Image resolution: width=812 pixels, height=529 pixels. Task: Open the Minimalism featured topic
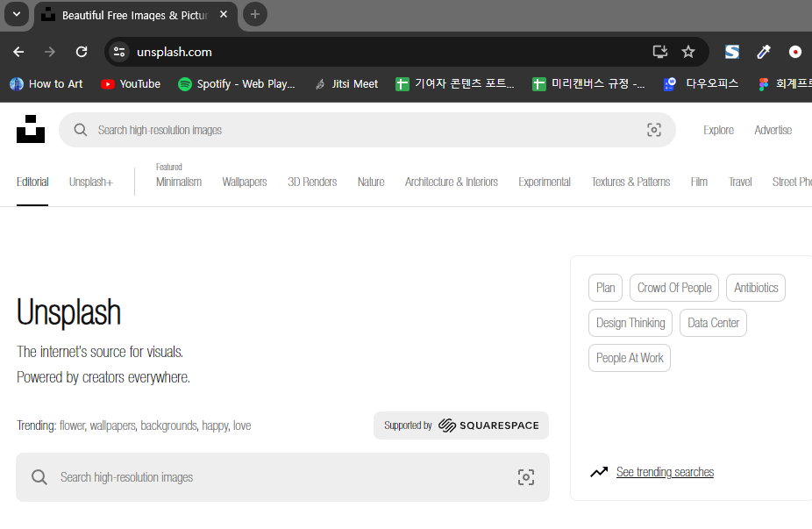pos(179,182)
